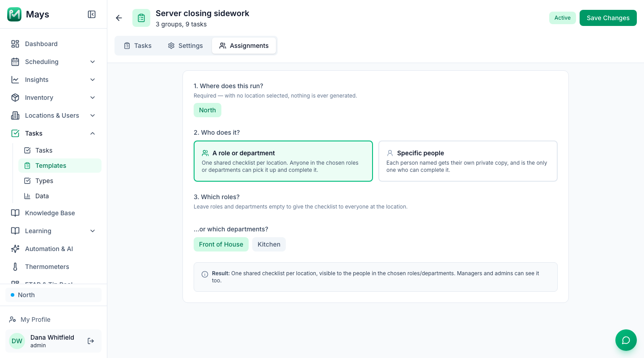Click the green checklist template icon
This screenshot has width=644, height=358.
(141, 18)
